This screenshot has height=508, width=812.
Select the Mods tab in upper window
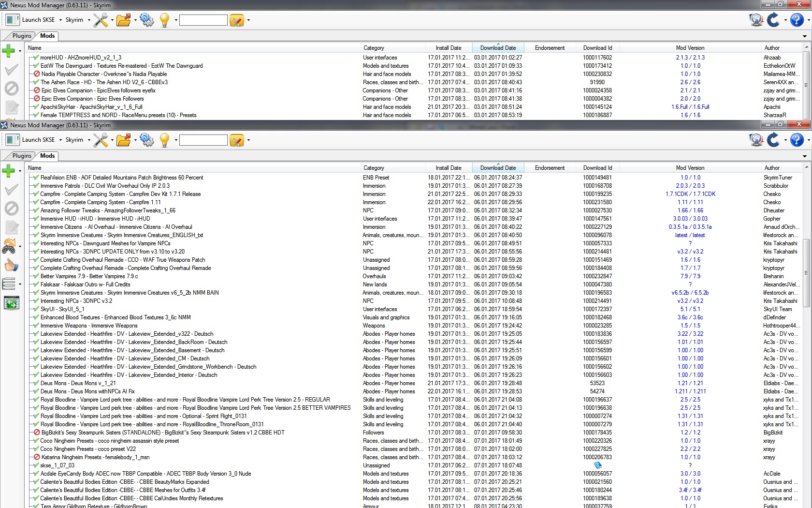47,36
